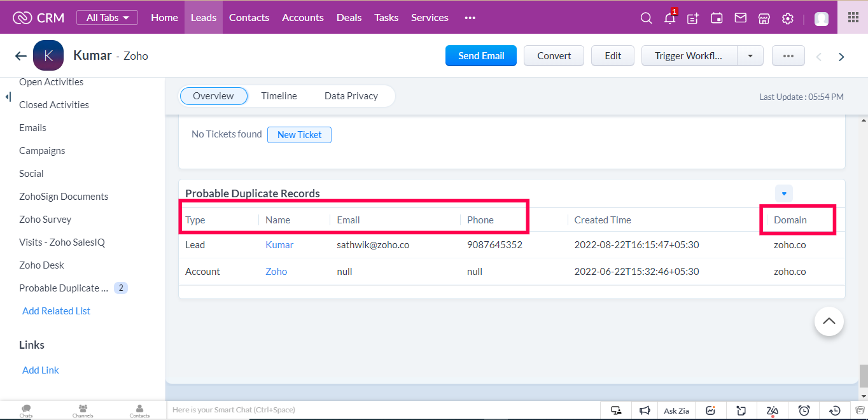Open the reminders alarm clock icon
Viewport: 868px width, 420px height.
tap(804, 410)
